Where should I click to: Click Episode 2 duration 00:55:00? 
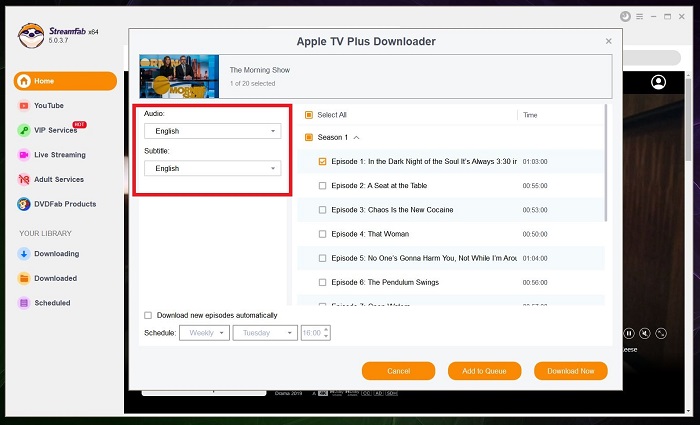pos(535,186)
